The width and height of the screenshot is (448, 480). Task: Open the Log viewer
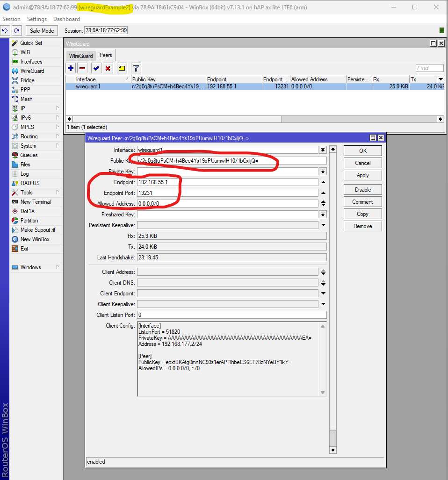tap(24, 174)
